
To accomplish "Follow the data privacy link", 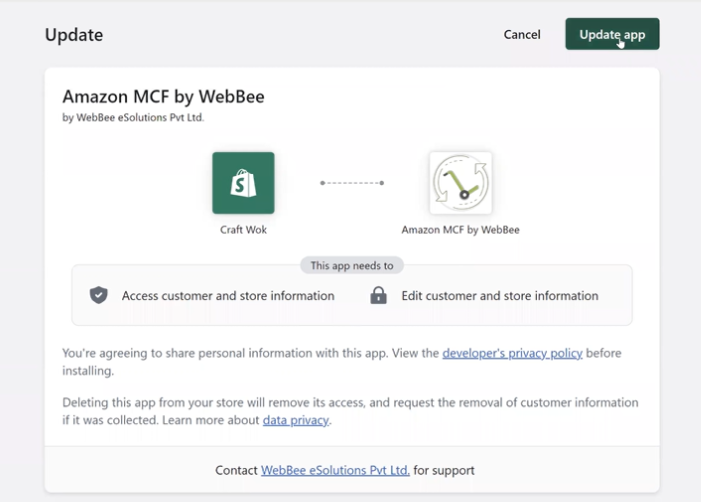I will 295,420.
